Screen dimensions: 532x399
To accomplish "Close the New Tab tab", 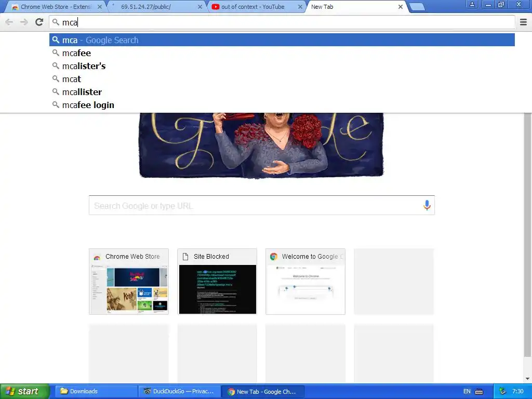I will (401, 7).
